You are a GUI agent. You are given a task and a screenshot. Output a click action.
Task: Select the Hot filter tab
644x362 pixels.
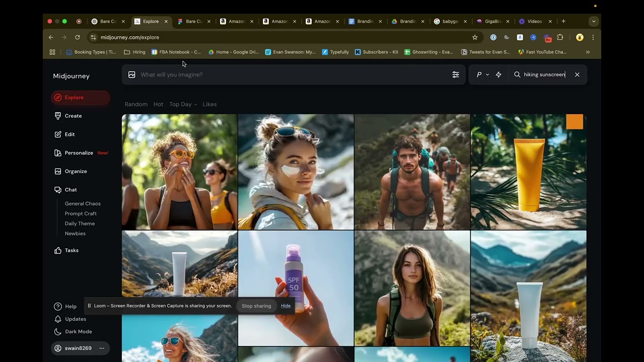point(158,104)
